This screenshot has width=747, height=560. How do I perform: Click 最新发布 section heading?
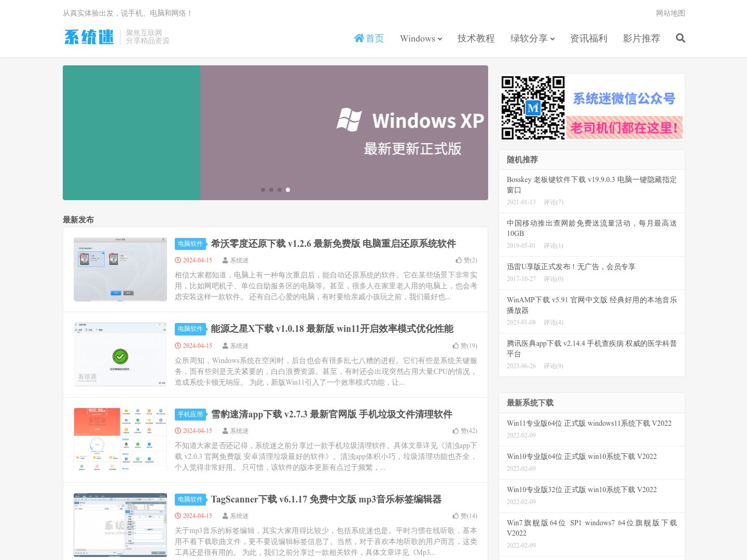point(78,220)
